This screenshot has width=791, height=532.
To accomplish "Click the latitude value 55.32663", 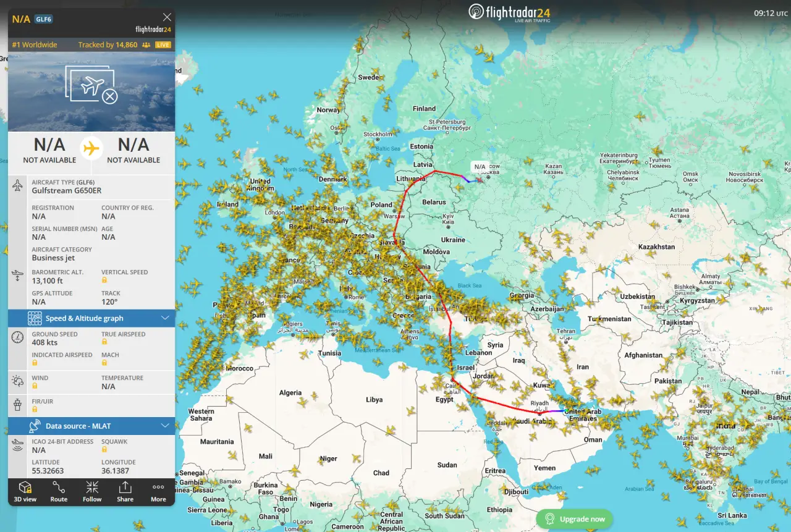I will pyautogui.click(x=48, y=471).
